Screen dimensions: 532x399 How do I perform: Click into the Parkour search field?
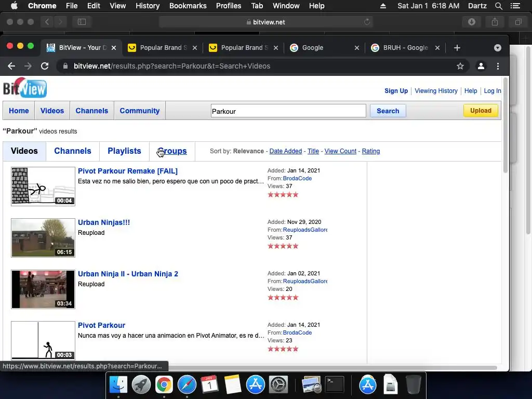pos(288,111)
